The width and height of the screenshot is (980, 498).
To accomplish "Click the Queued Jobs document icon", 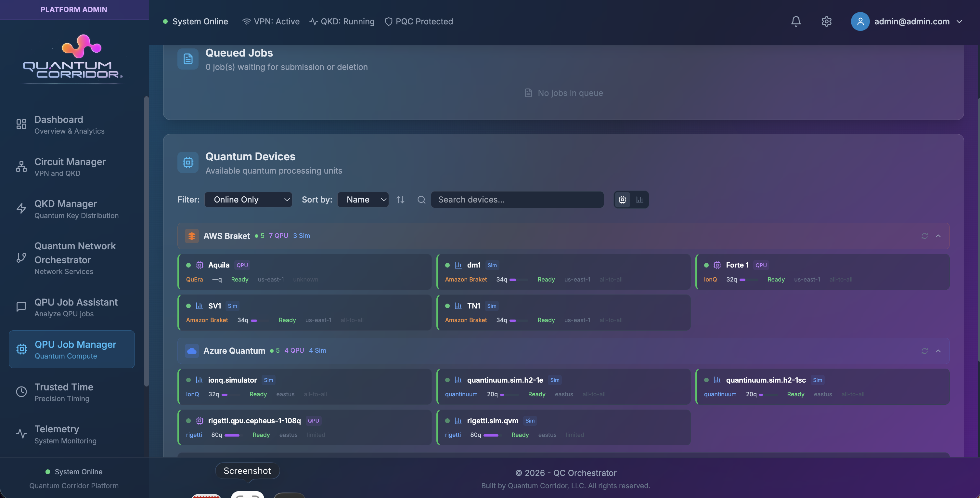I will tap(188, 59).
